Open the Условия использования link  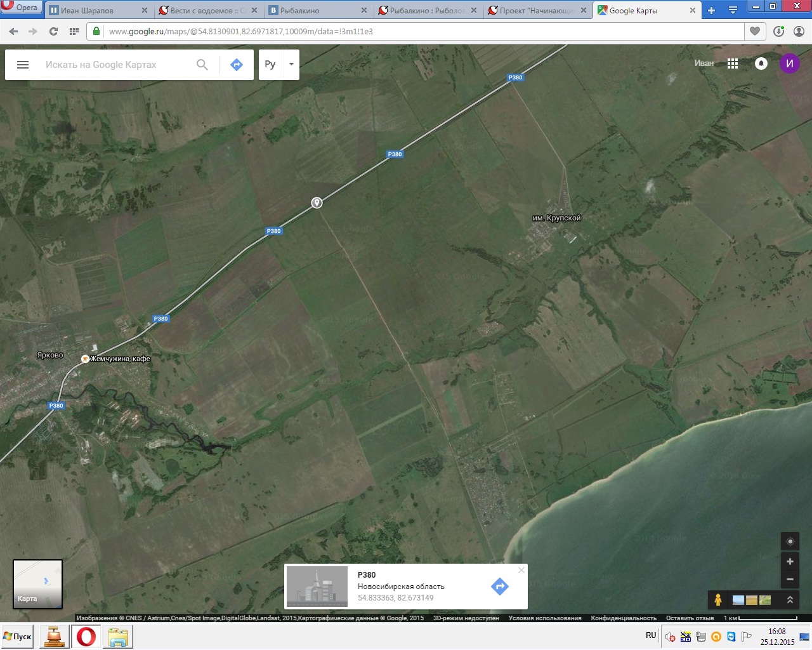click(544, 618)
